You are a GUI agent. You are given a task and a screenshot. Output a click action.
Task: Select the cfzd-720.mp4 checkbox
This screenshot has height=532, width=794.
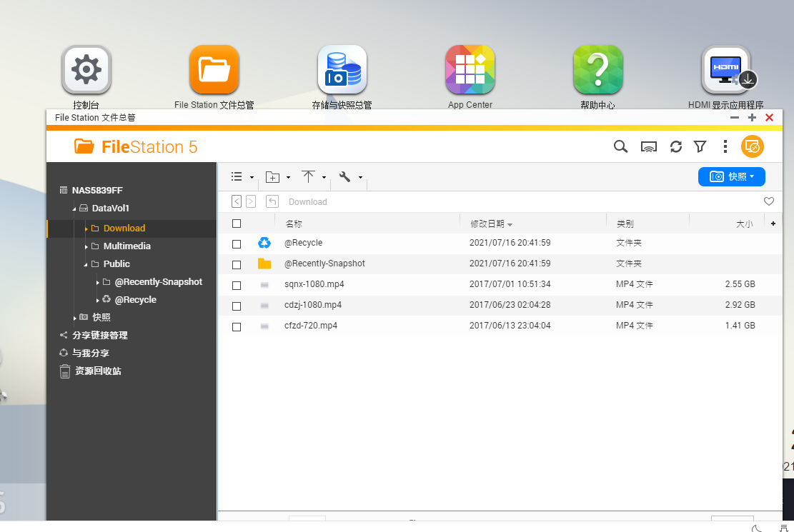pos(237,327)
